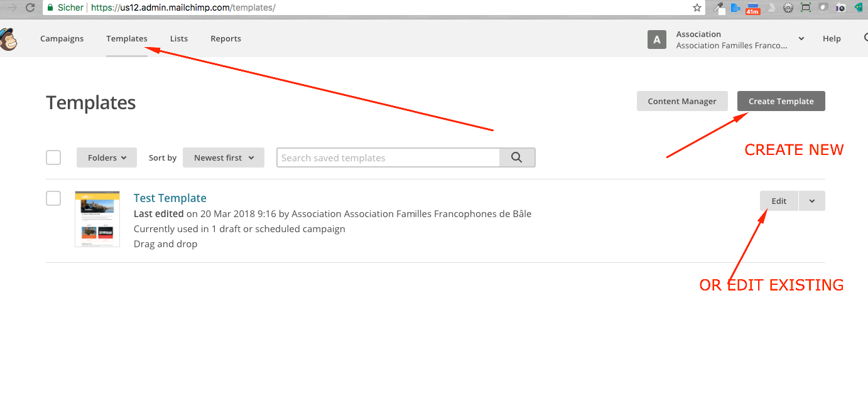
Task: Click the 'Association Familles Franco...' account name
Action: (x=732, y=45)
